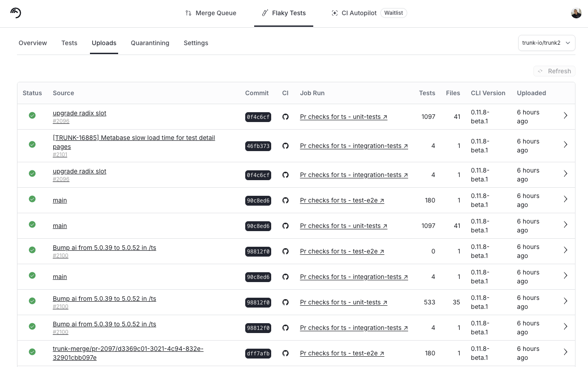Open the Overview tab
This screenshot has width=588, height=367.
33,43
